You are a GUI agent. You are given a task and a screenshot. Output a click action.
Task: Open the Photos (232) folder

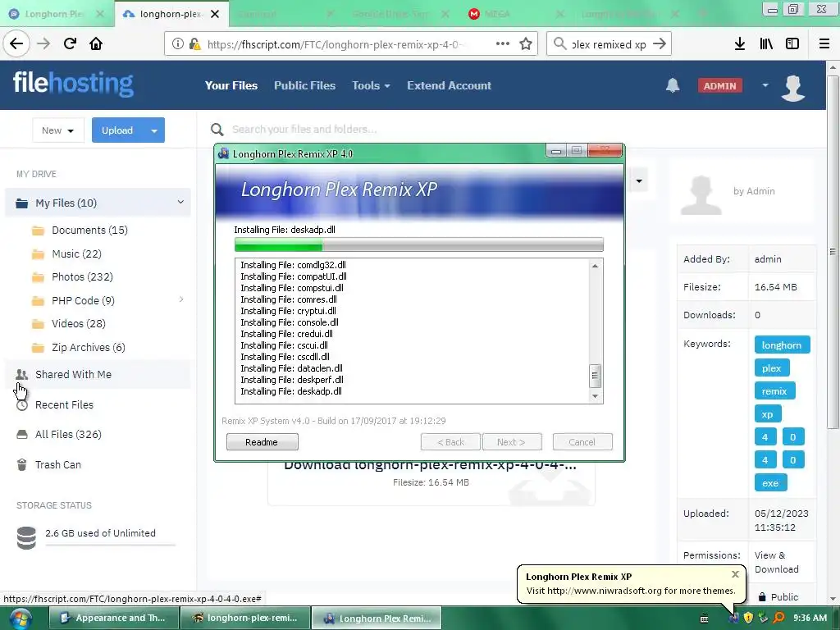[x=82, y=276]
